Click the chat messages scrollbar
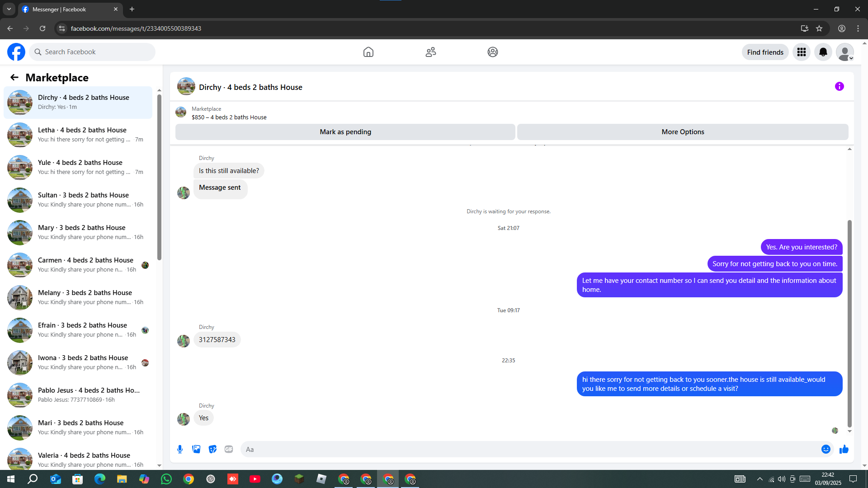Image resolution: width=868 pixels, height=488 pixels. pyautogui.click(x=849, y=324)
